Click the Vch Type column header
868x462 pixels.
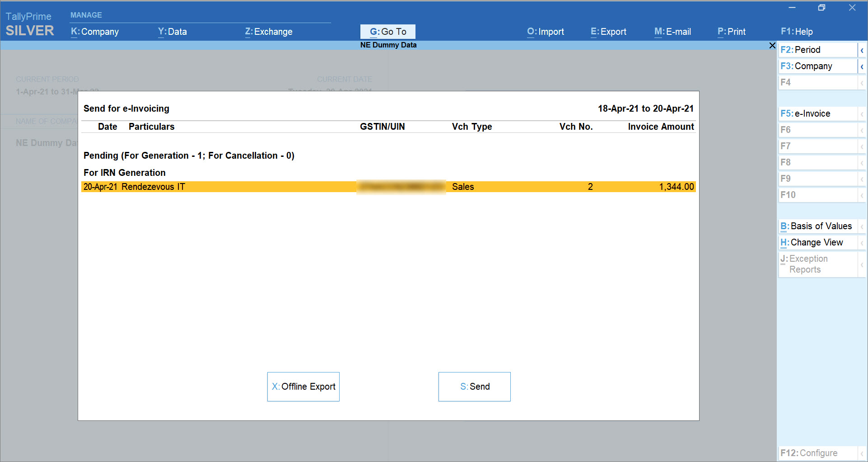(x=472, y=127)
